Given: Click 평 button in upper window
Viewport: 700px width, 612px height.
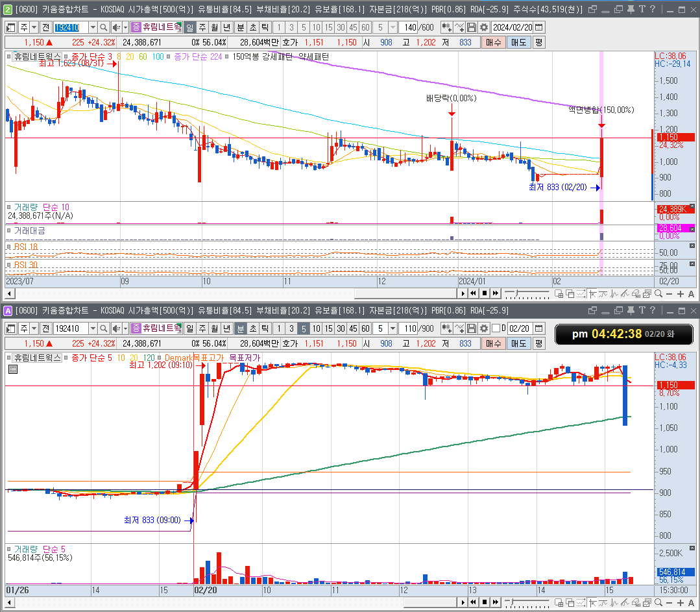Looking at the screenshot, I should coord(539,42).
